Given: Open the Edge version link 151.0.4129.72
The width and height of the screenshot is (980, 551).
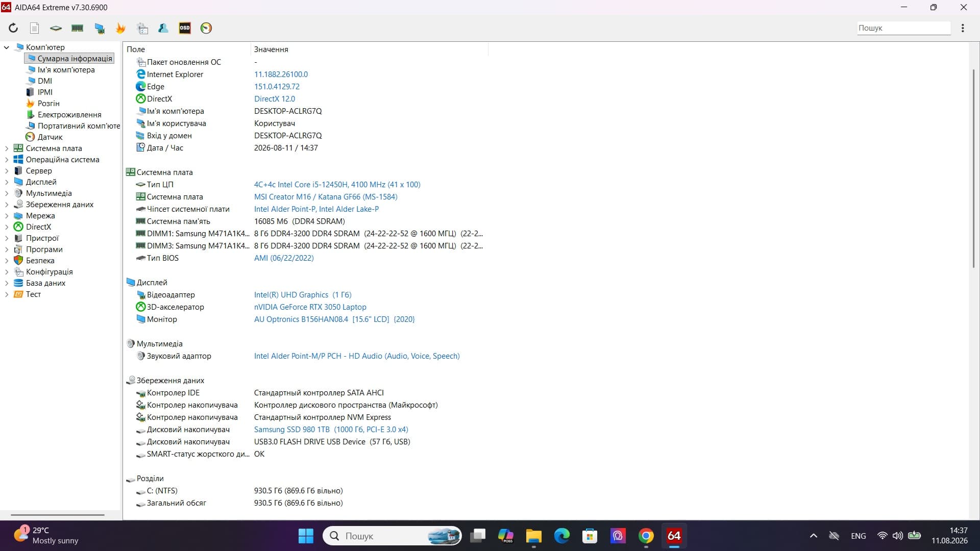Looking at the screenshot, I should click(277, 87).
